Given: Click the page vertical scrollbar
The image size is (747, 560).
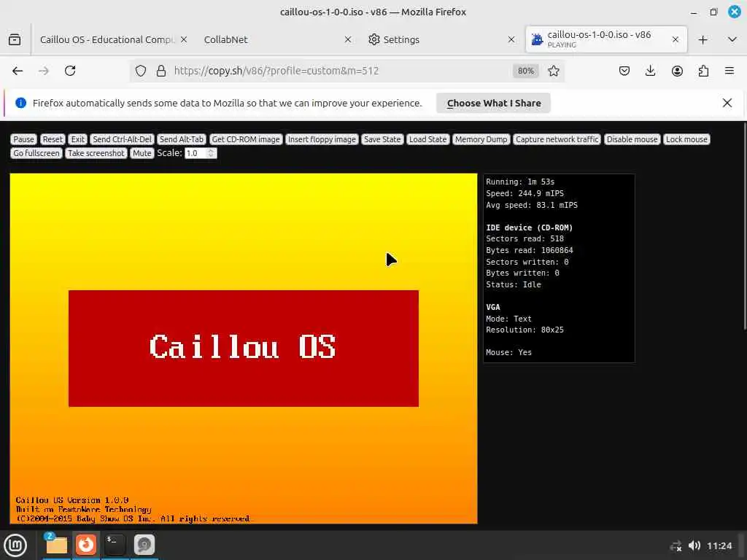Looking at the screenshot, I should pos(745,226).
